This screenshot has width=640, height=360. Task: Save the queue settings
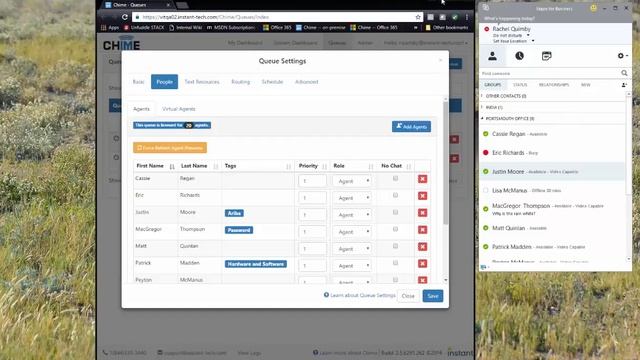(433, 296)
